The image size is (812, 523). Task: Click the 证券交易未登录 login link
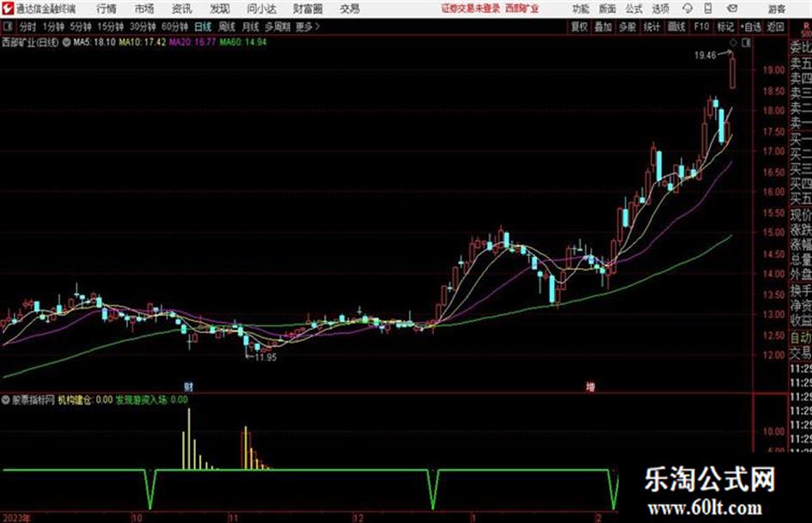tap(471, 9)
